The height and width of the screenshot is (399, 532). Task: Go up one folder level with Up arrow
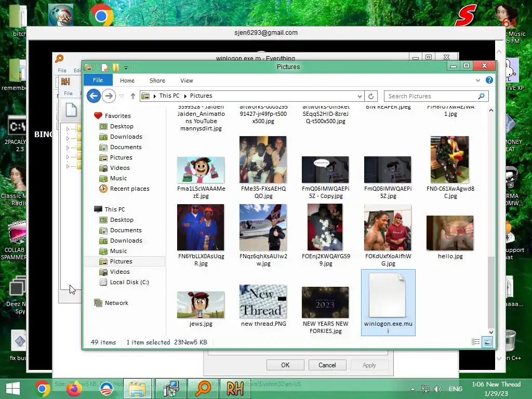point(132,96)
